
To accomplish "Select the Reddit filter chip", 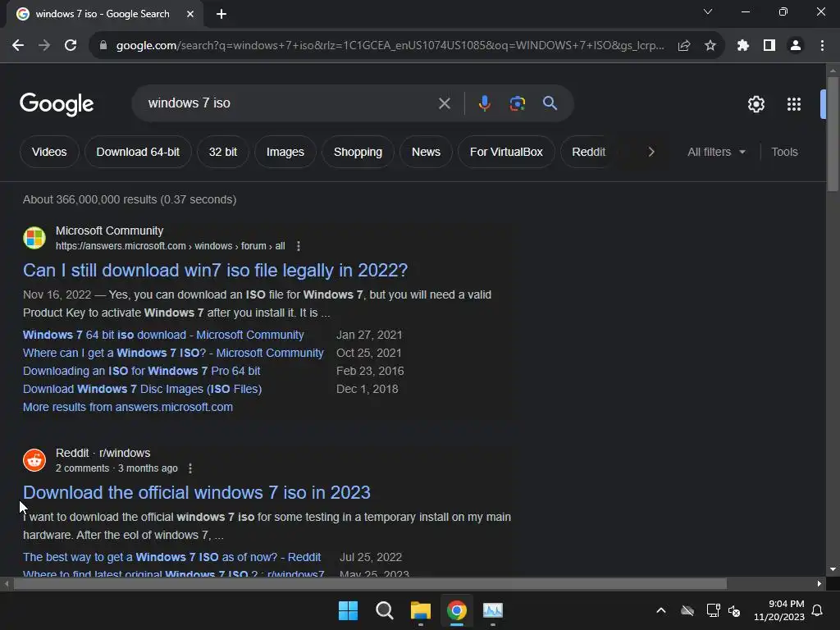I will pos(588,152).
